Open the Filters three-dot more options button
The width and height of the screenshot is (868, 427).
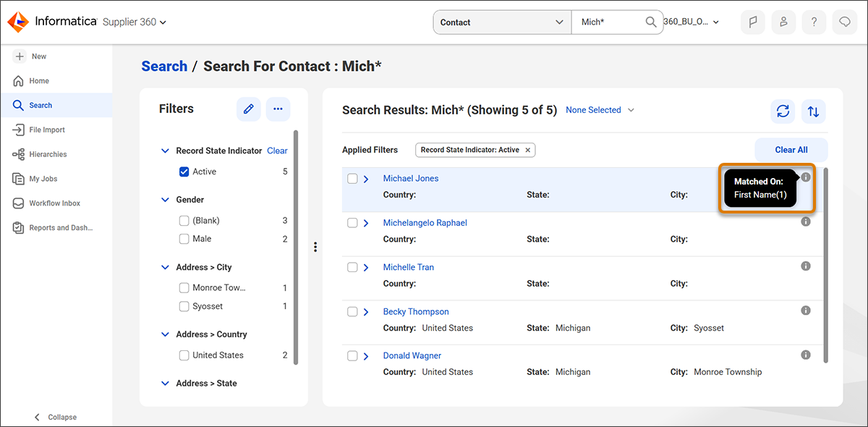point(278,109)
